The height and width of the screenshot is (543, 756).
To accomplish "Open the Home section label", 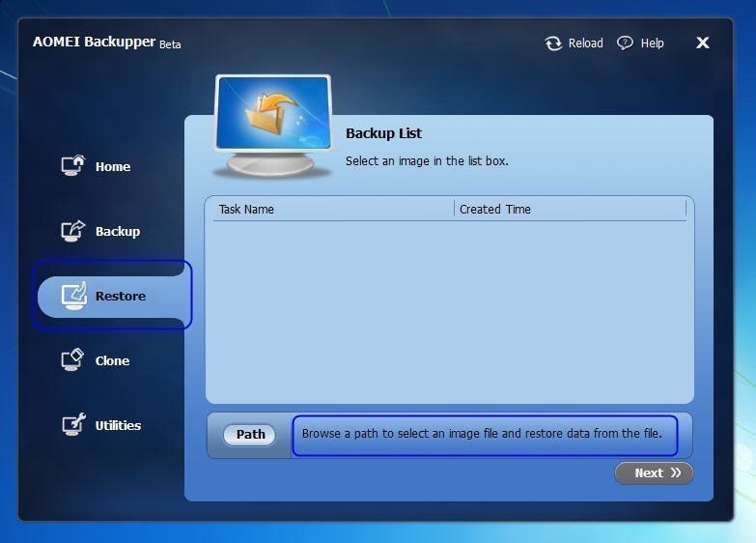I will pyautogui.click(x=113, y=166).
